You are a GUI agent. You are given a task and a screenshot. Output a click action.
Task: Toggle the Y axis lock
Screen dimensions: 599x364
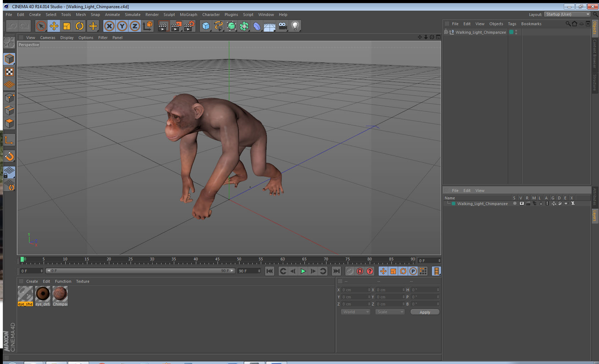point(122,26)
